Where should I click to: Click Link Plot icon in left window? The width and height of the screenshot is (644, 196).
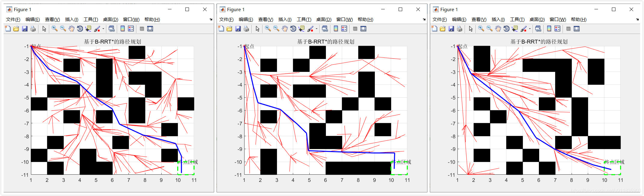(111, 29)
